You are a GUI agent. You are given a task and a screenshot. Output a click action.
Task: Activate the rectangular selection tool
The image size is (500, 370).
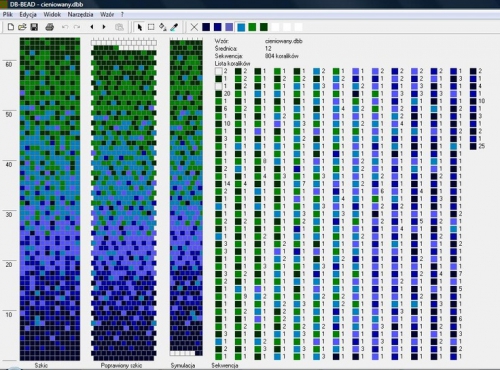151,27
